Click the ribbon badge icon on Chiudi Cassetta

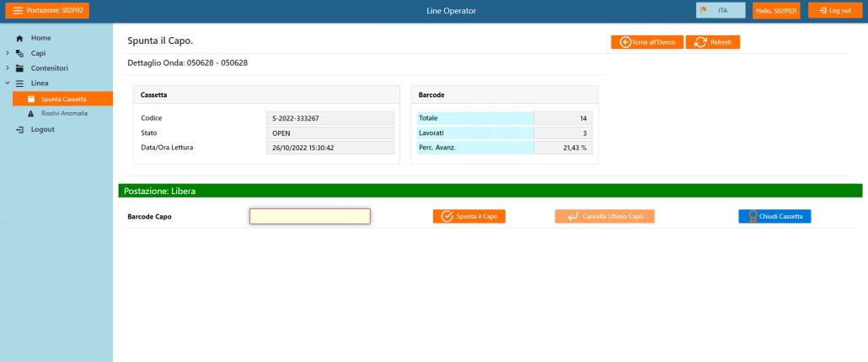pyautogui.click(x=753, y=216)
